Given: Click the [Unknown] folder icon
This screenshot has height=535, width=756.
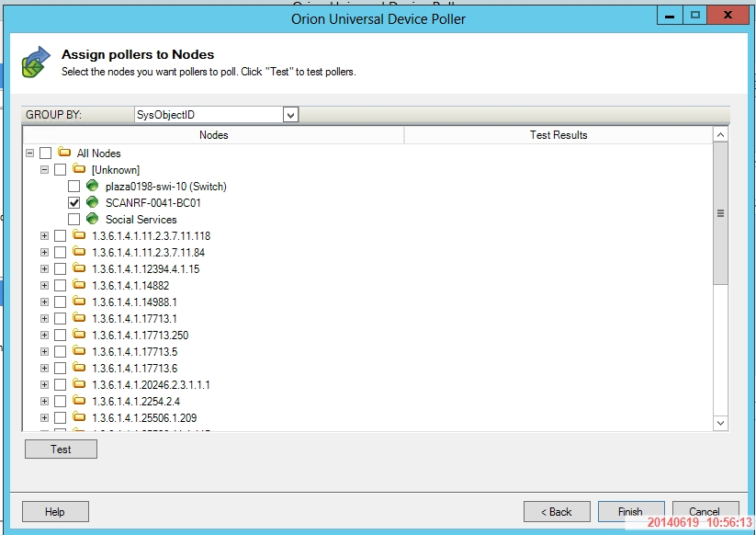Looking at the screenshot, I should pos(79,169).
